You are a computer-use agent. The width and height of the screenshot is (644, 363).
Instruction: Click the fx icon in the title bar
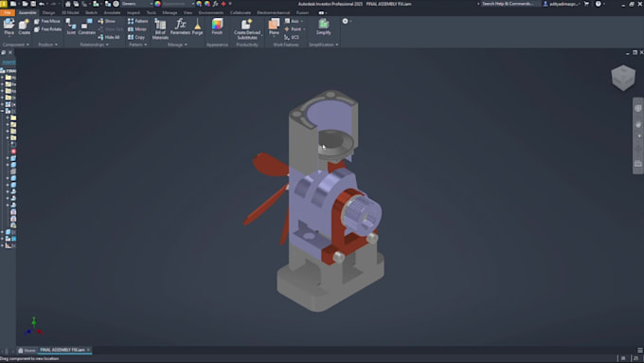click(215, 4)
